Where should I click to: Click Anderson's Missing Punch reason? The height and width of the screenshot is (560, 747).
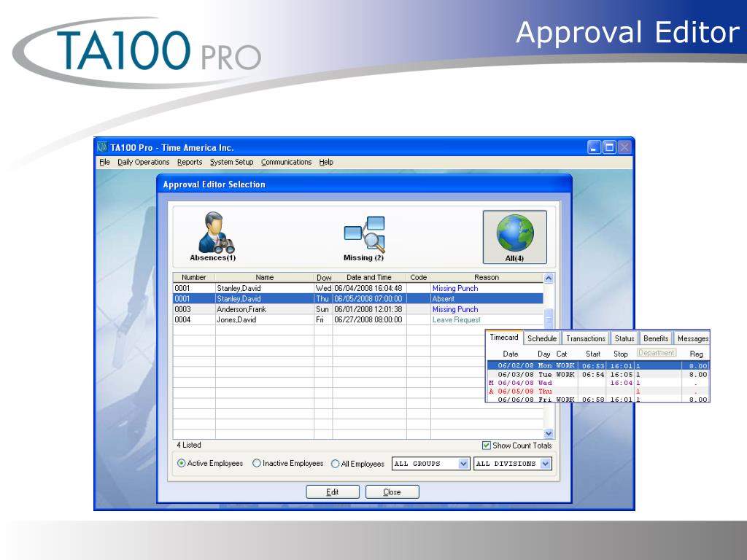pos(455,309)
